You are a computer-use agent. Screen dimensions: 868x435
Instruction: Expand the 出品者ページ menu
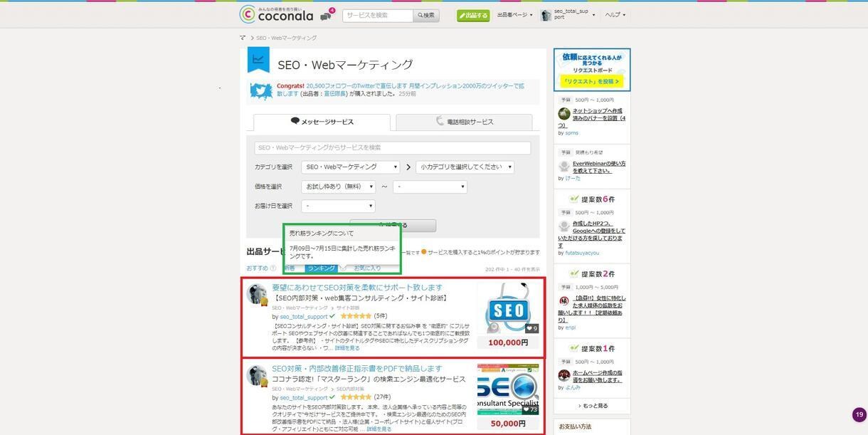(514, 15)
